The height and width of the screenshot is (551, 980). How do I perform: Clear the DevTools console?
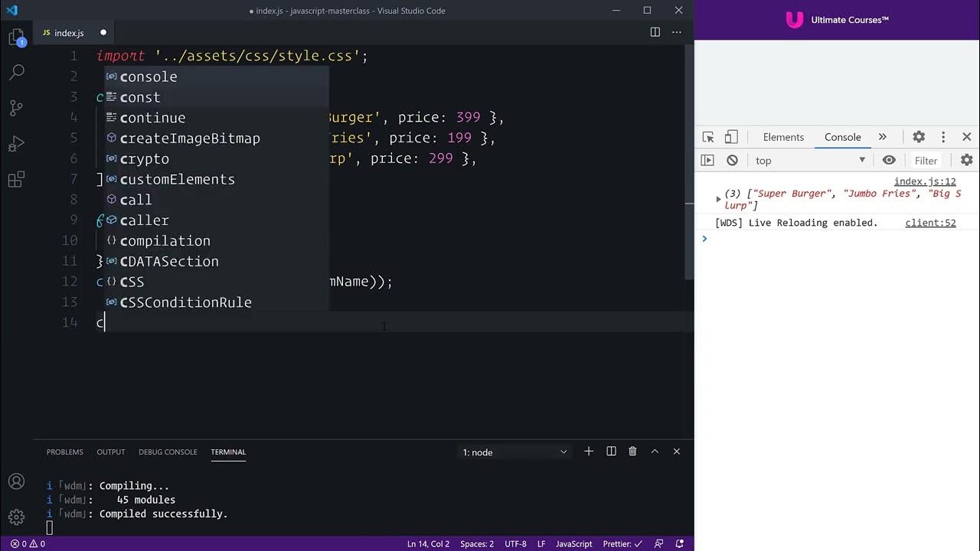[732, 160]
